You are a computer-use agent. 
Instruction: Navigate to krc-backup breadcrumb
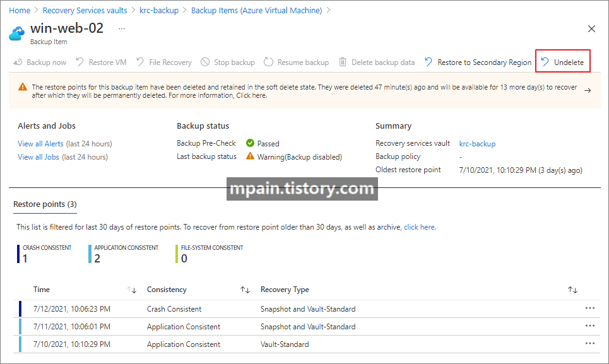click(159, 11)
